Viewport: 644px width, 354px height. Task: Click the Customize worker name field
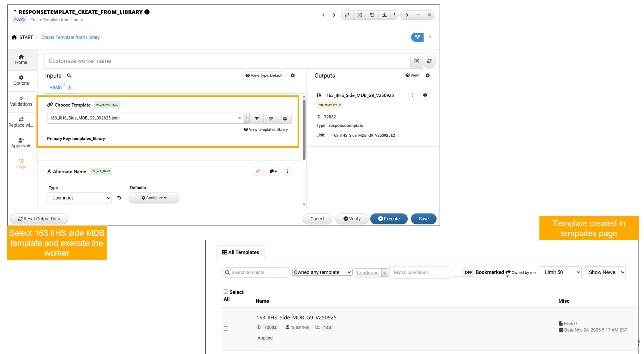pyautogui.click(x=226, y=61)
